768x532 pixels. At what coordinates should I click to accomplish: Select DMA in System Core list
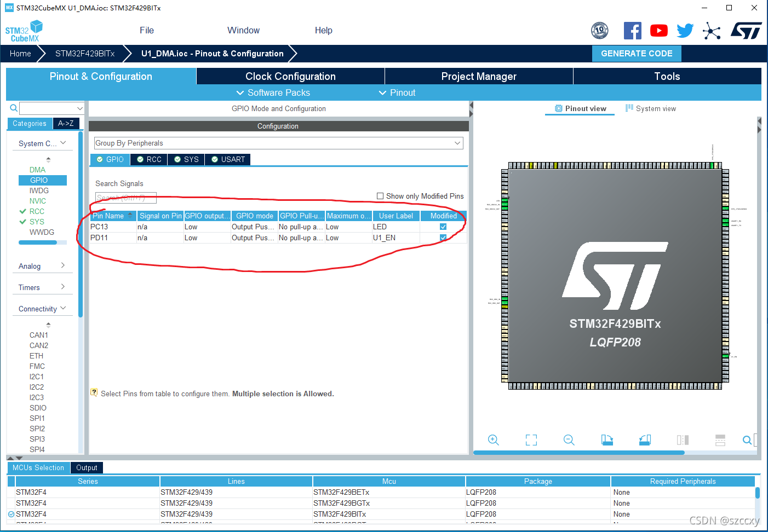coord(37,170)
